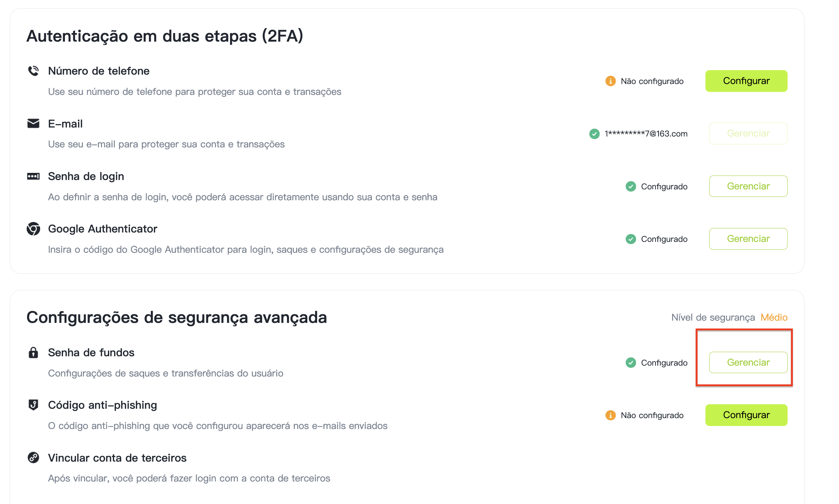Click the shield icon for Código anti-phishing
The height and width of the screenshot is (504, 839).
pyautogui.click(x=33, y=405)
